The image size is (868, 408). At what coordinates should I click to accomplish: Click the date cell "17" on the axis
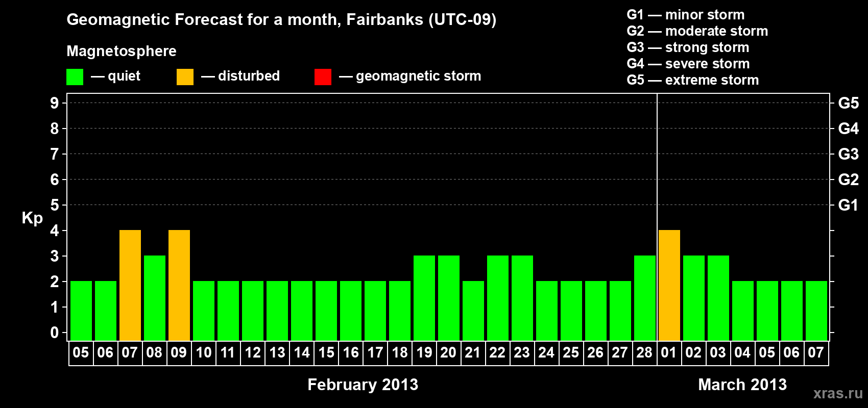375,353
